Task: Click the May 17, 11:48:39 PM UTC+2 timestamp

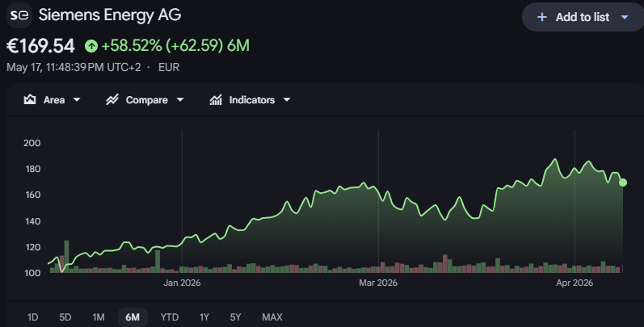Action: pos(74,67)
